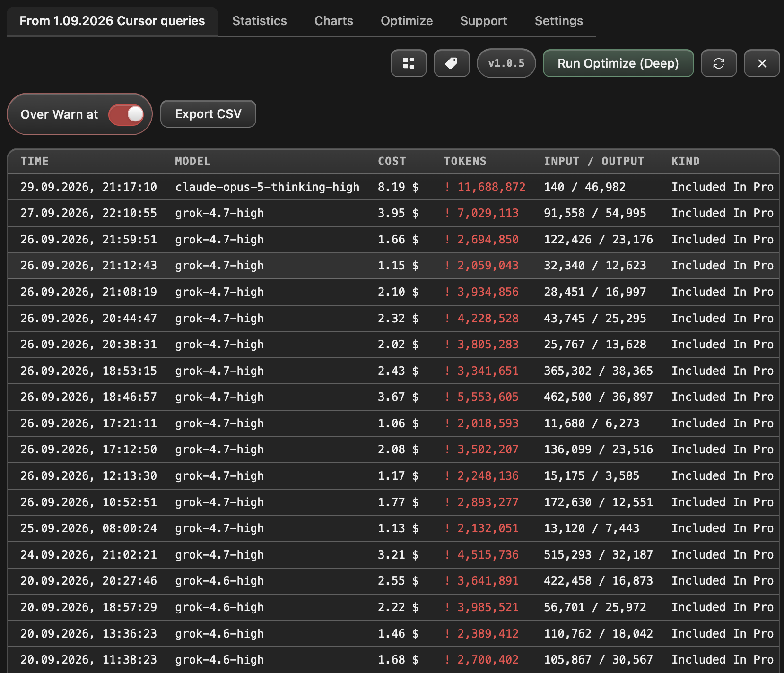
Task: Select the claude-opus-5-thinking-high model cell
Action: pos(267,187)
